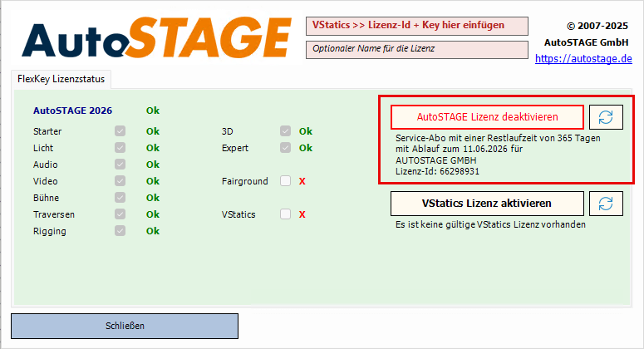Toggle the Audio checkbox
The image size is (644, 349).
tap(120, 165)
